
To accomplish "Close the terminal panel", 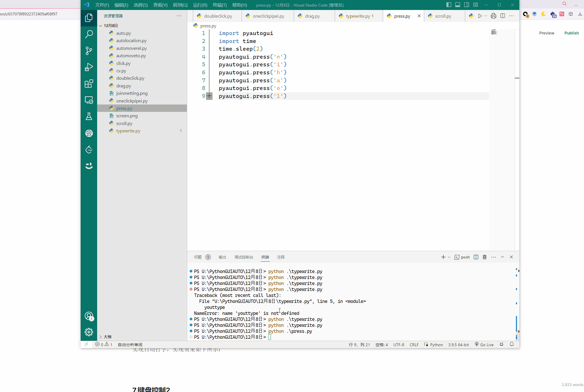I will [511, 257].
